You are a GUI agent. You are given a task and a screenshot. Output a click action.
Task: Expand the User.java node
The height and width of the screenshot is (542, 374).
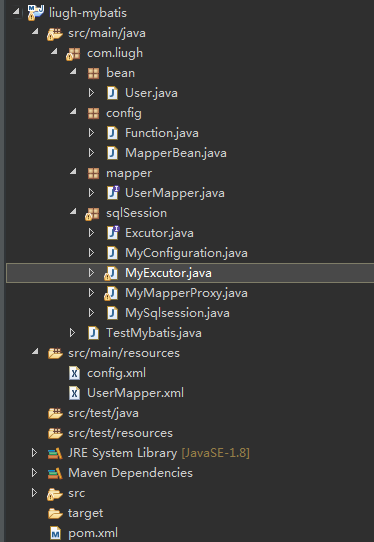tap(91, 93)
